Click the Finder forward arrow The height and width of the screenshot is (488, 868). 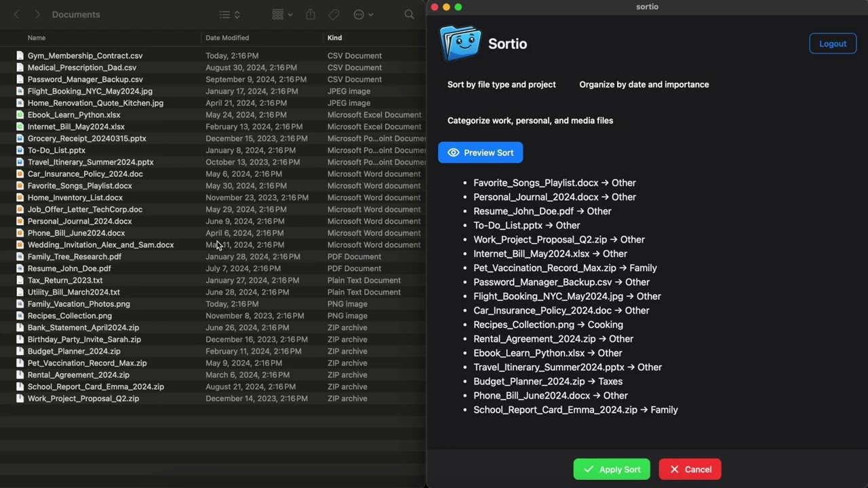(37, 14)
